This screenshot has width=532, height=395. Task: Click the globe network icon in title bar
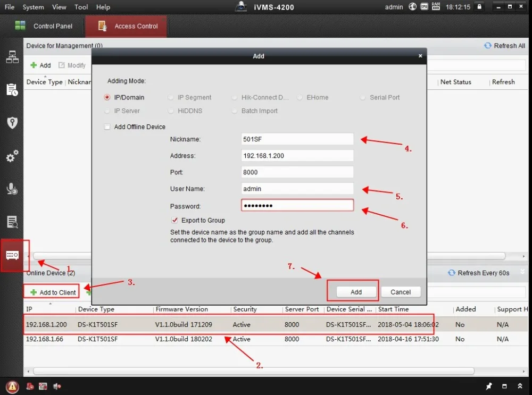tap(413, 6)
